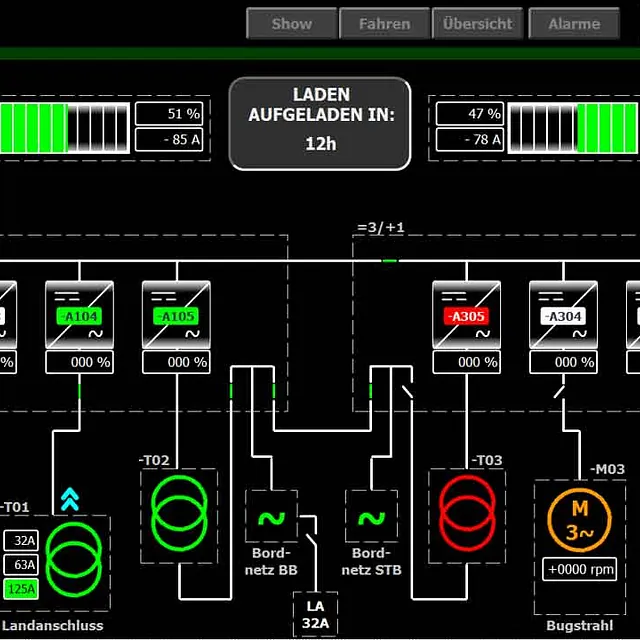Click the orange M 3~ motor symbol
Screen dimensions: 640x640
pos(580,520)
